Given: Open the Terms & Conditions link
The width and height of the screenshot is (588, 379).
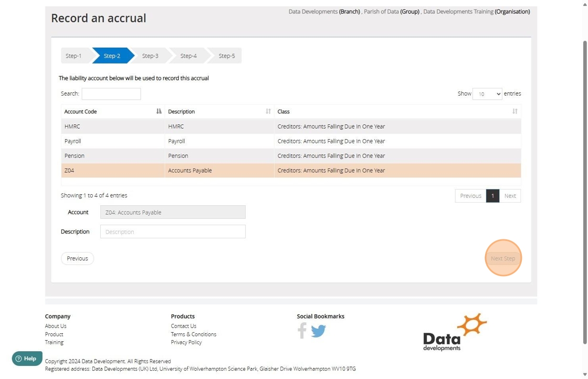Looking at the screenshot, I should pyautogui.click(x=194, y=334).
